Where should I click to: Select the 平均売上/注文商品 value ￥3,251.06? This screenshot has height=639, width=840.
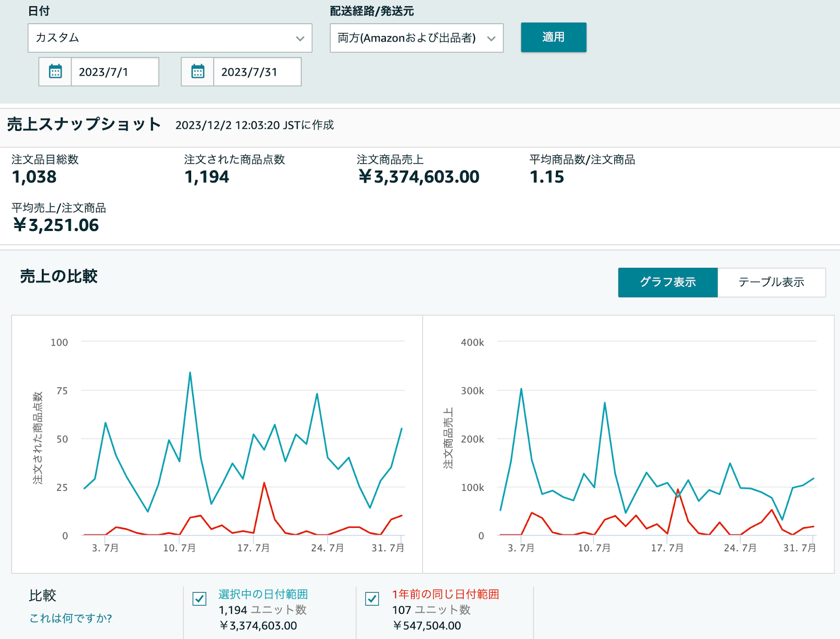(56, 225)
